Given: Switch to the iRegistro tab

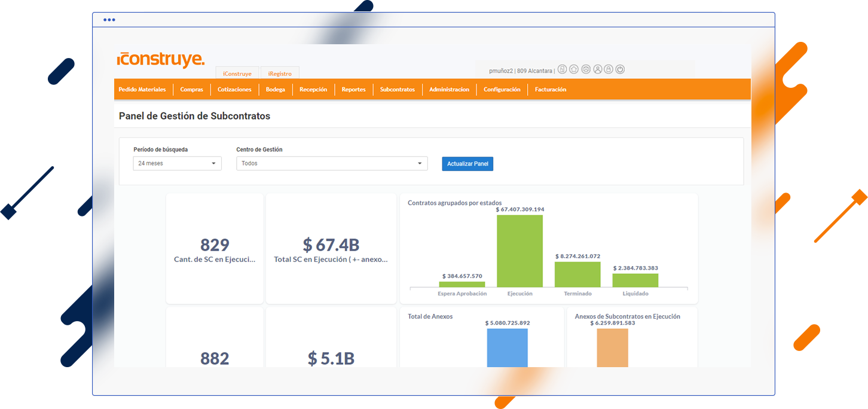Looking at the screenshot, I should tap(280, 74).
